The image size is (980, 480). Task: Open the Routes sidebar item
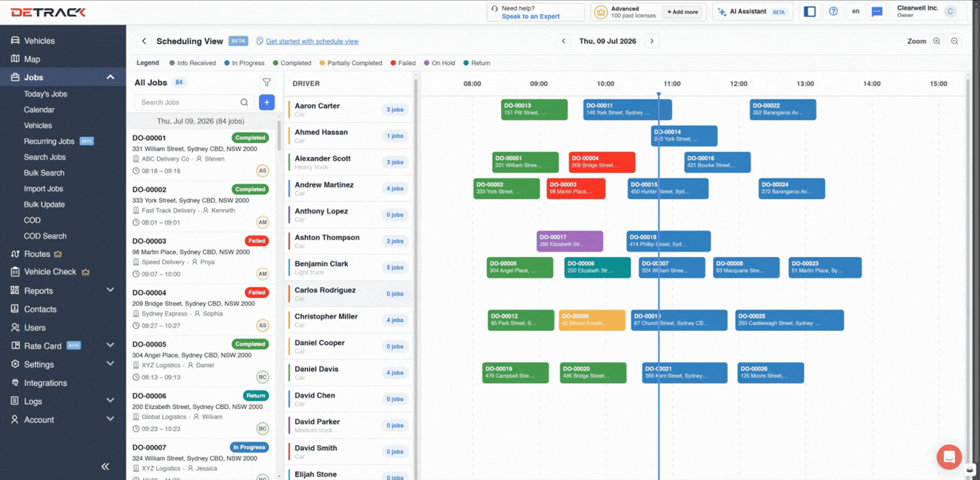36,254
